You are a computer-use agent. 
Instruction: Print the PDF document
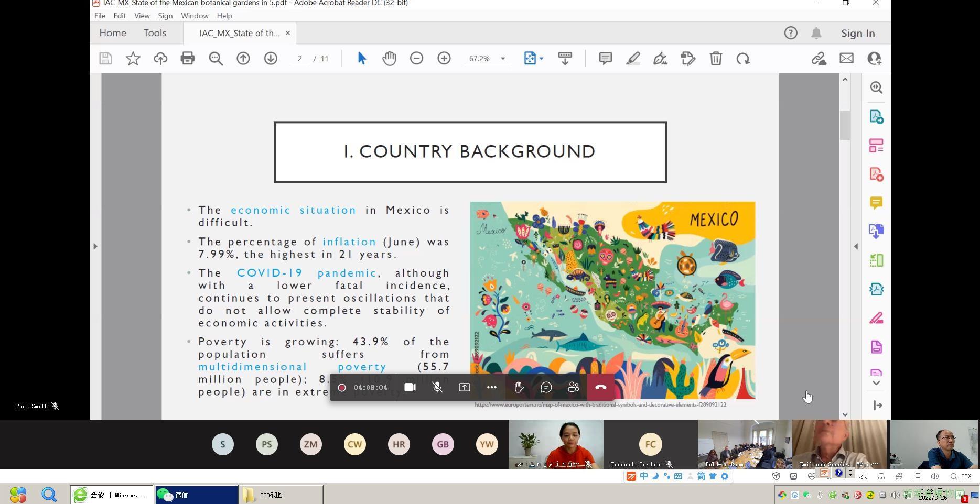pyautogui.click(x=187, y=58)
